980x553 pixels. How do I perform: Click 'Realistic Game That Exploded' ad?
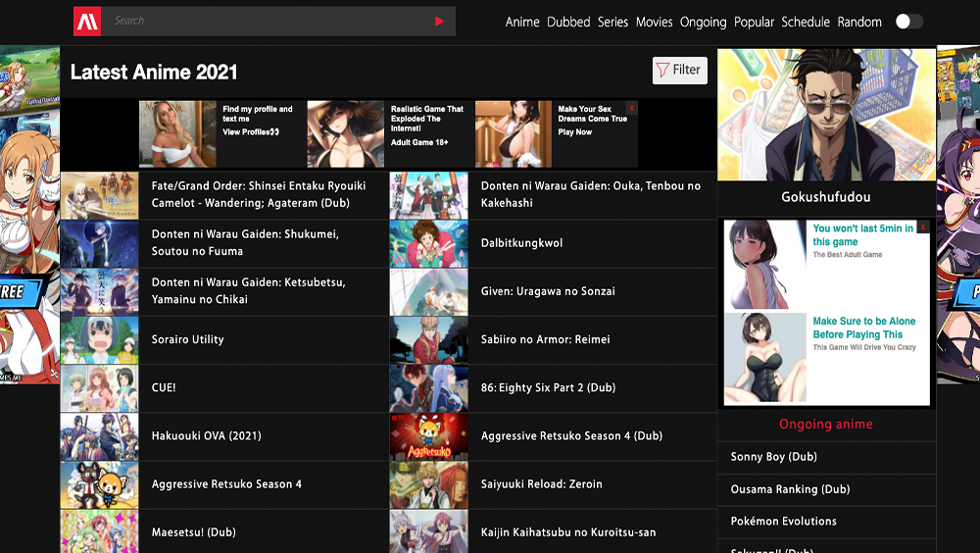pos(389,133)
